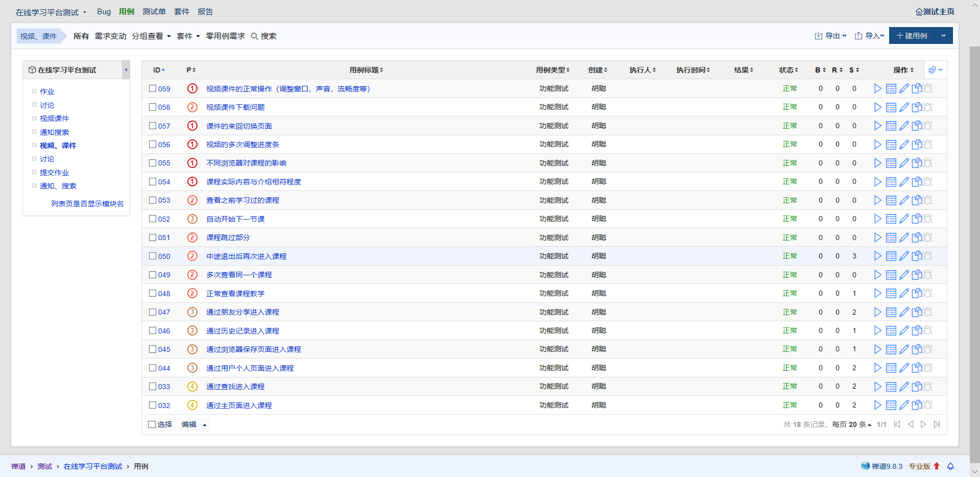Image resolution: width=980 pixels, height=477 pixels.
Task: Copy test case 056 using the duplicate icon
Action: (x=917, y=145)
